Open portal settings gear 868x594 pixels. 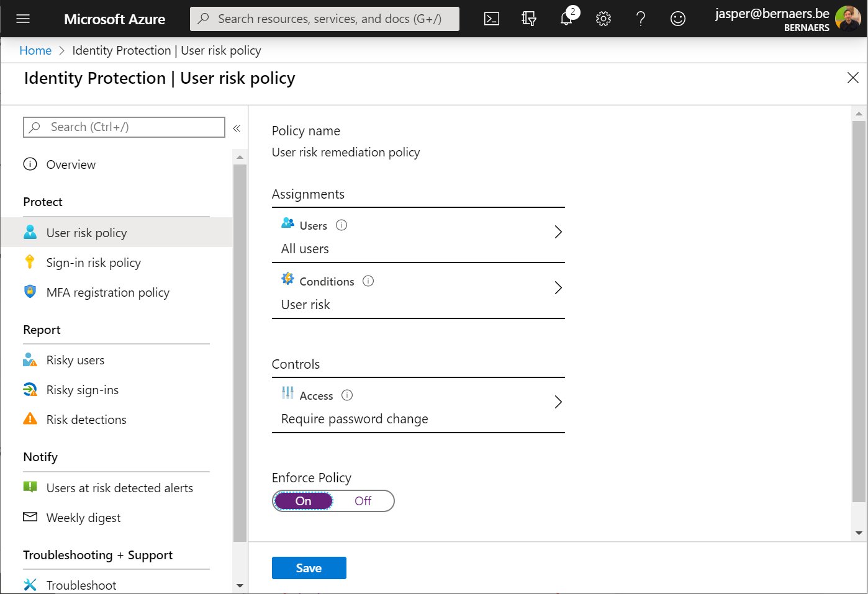603,19
